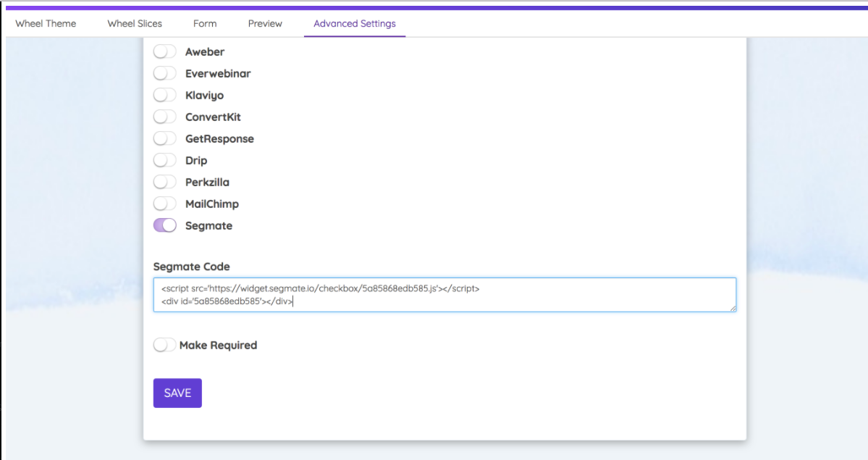868x460 pixels.
Task: Click the MailChimp label
Action: pos(212,204)
